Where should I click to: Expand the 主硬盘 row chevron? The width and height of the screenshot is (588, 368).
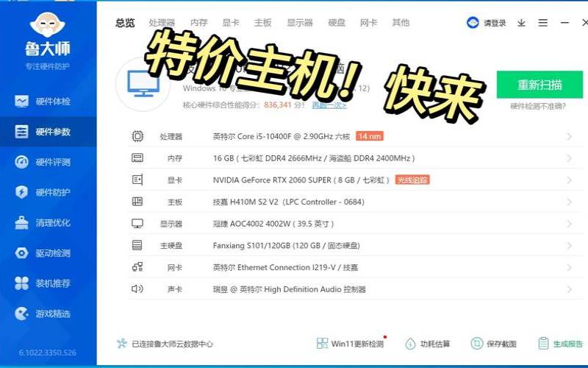570,245
